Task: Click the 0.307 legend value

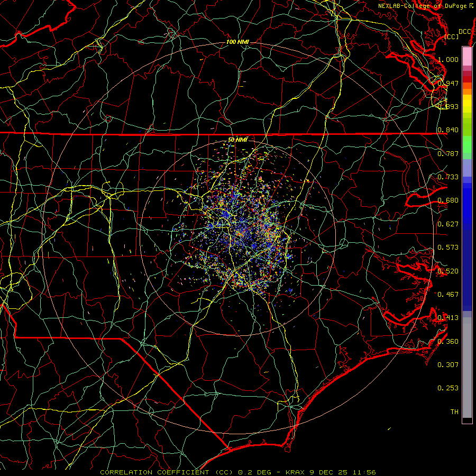Action: [x=448, y=364]
